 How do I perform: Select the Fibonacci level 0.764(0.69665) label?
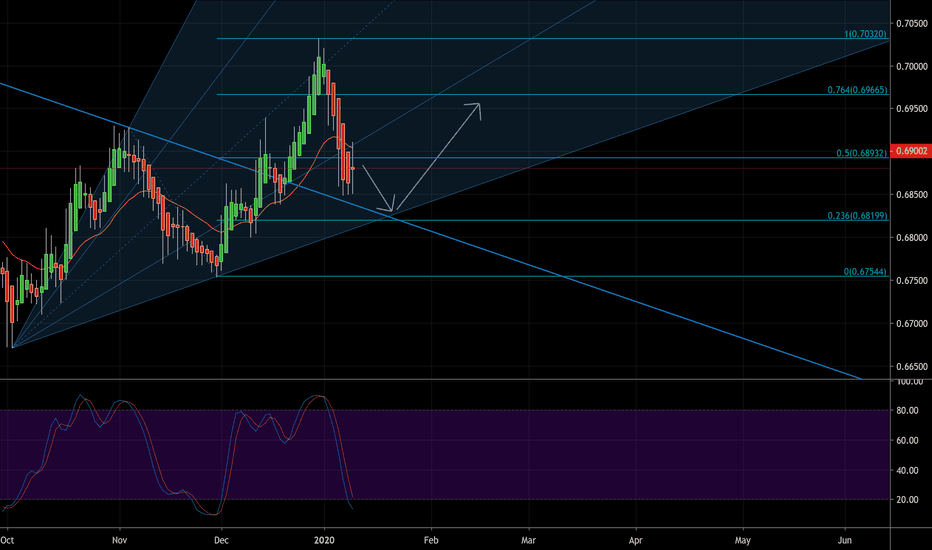857,90
